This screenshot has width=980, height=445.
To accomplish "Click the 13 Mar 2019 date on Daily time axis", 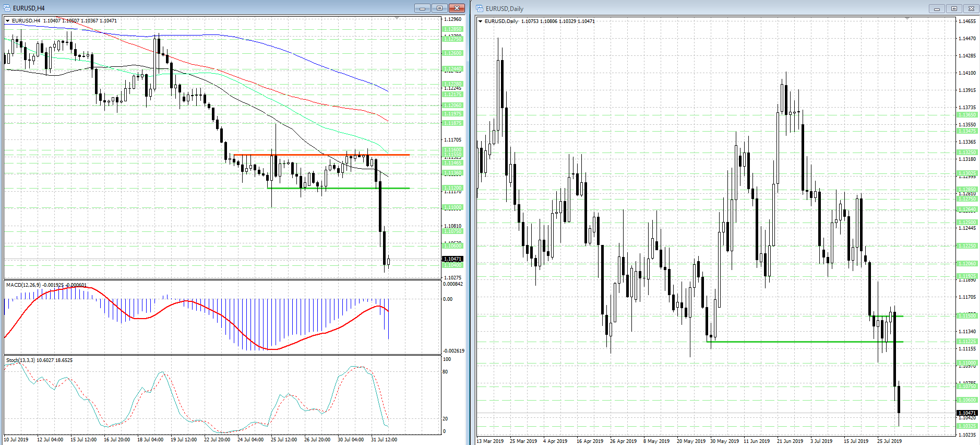I will (491, 441).
